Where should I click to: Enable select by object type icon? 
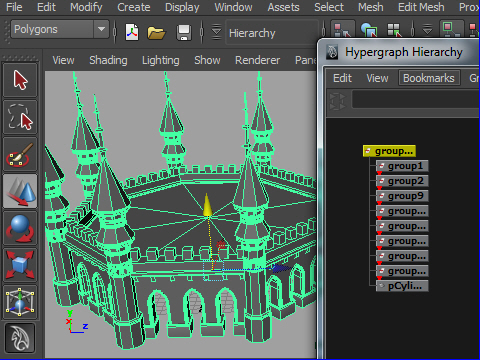pyautogui.click(x=369, y=30)
